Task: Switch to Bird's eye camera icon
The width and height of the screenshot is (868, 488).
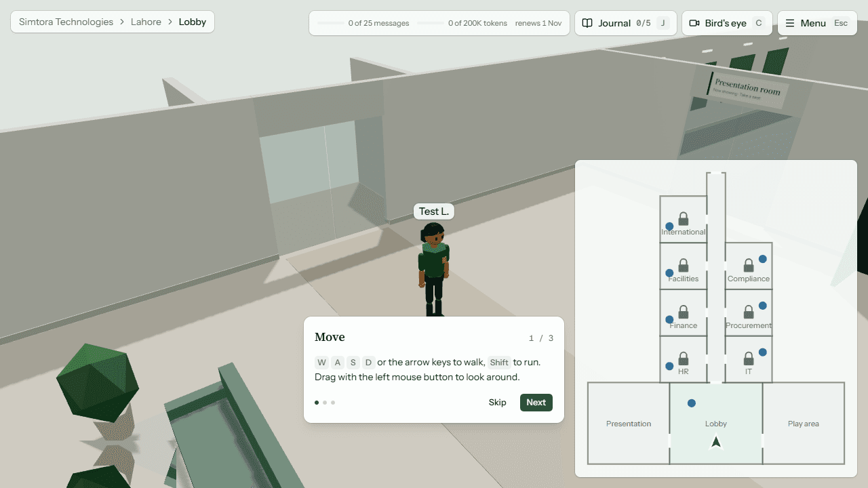Action: (694, 23)
